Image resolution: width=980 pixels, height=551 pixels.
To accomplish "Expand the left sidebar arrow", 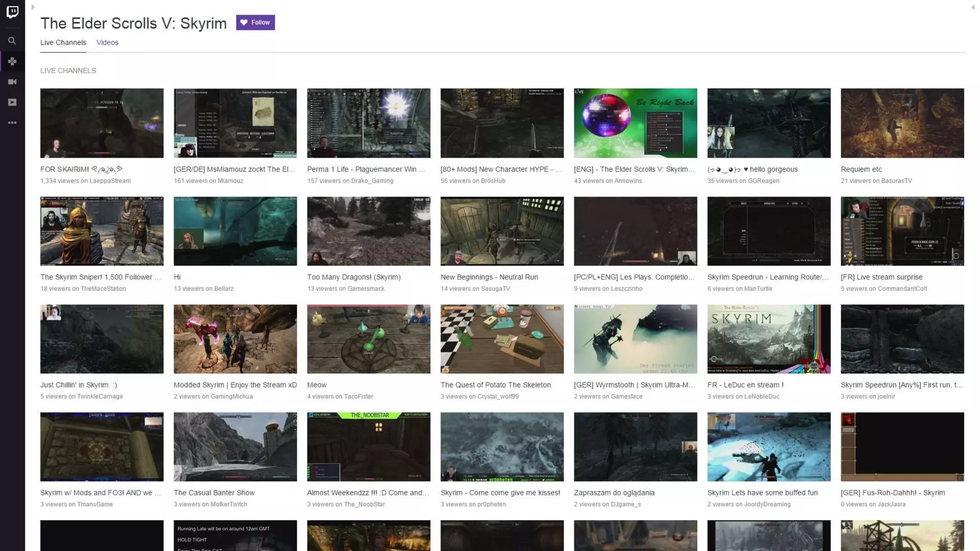I will (33, 7).
